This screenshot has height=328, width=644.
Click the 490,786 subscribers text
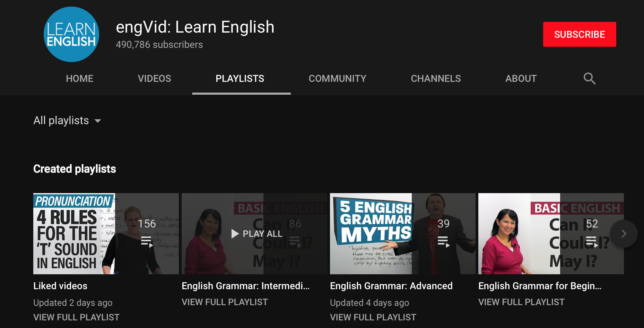(159, 45)
